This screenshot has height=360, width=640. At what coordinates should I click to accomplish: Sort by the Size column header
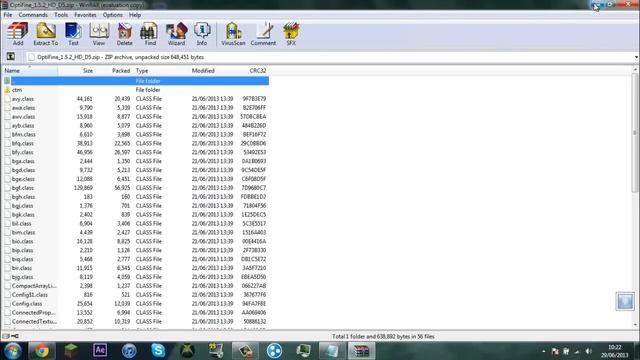coord(76,71)
